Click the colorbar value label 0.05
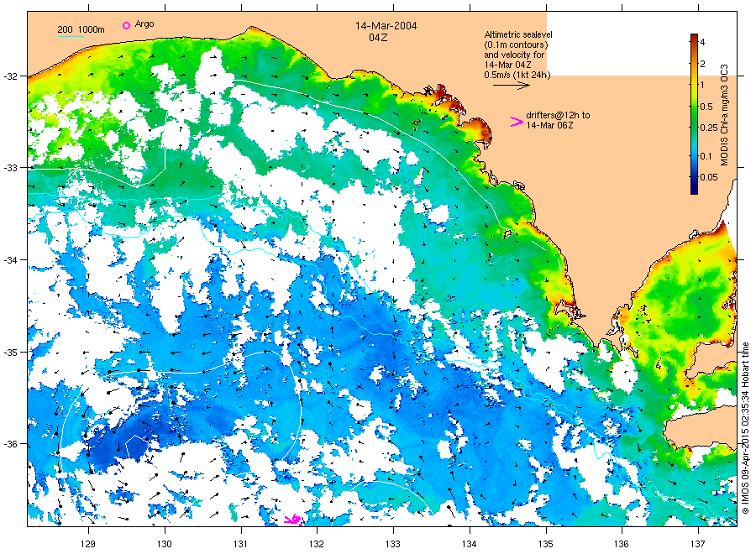The width and height of the screenshot is (756, 554). pyautogui.click(x=709, y=177)
